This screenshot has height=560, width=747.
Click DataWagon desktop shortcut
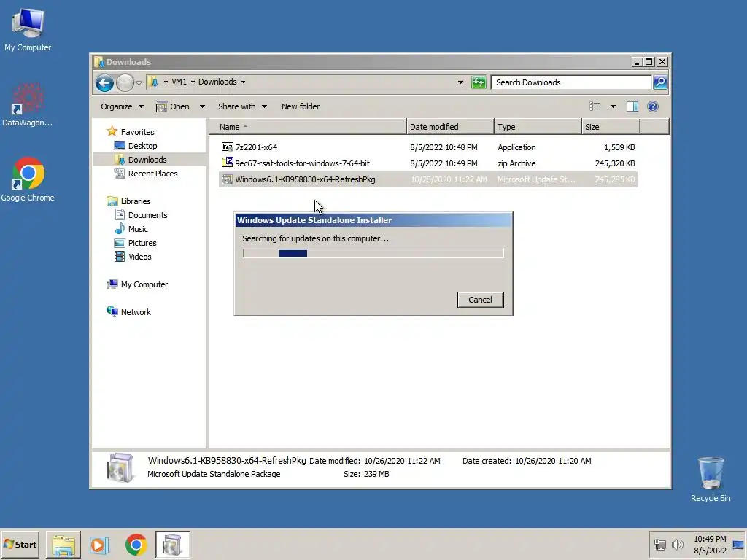(x=27, y=105)
